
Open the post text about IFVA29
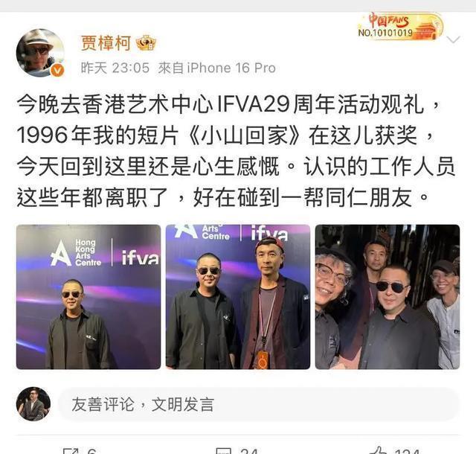pos(236,151)
